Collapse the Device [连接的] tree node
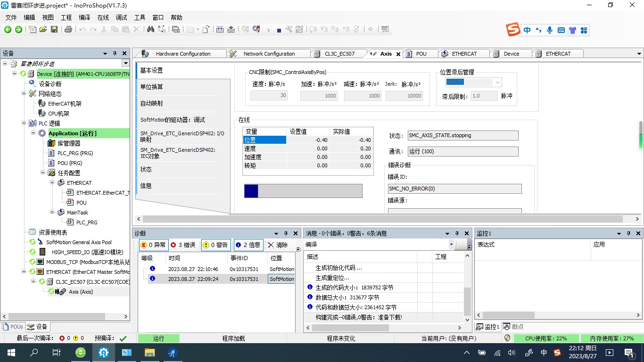 (15, 74)
